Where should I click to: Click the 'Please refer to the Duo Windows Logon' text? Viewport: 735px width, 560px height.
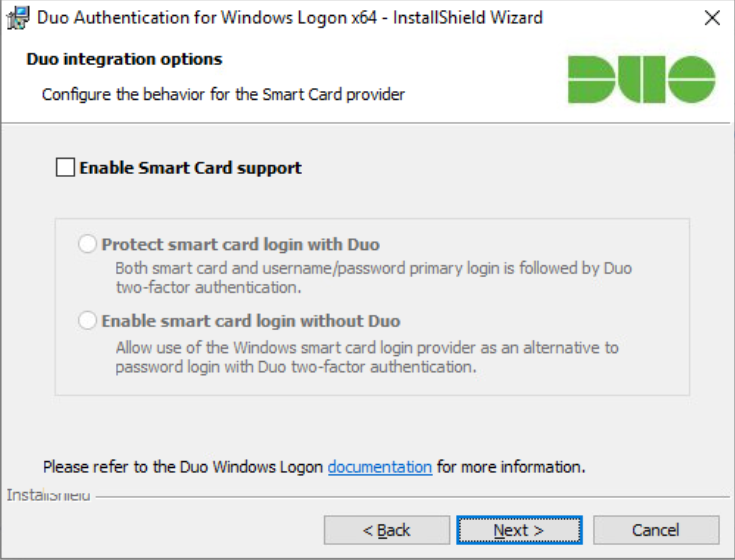click(183, 467)
